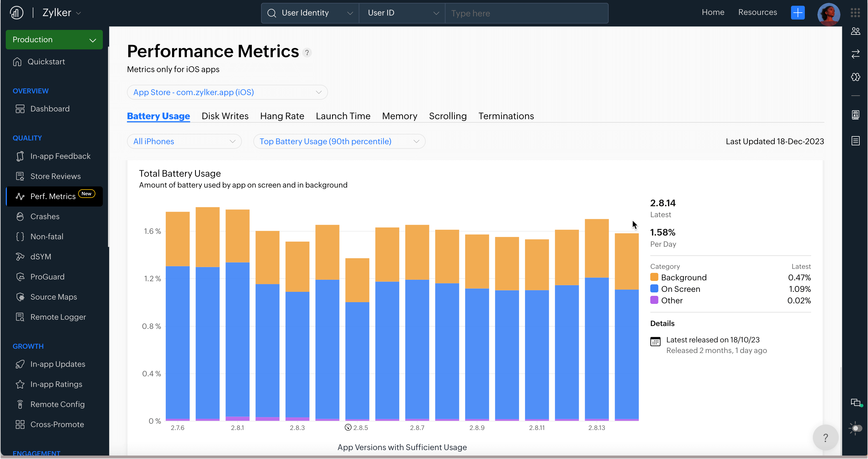Switch to the Launch Time tab
Screen dimensions: 868x459
point(343,116)
